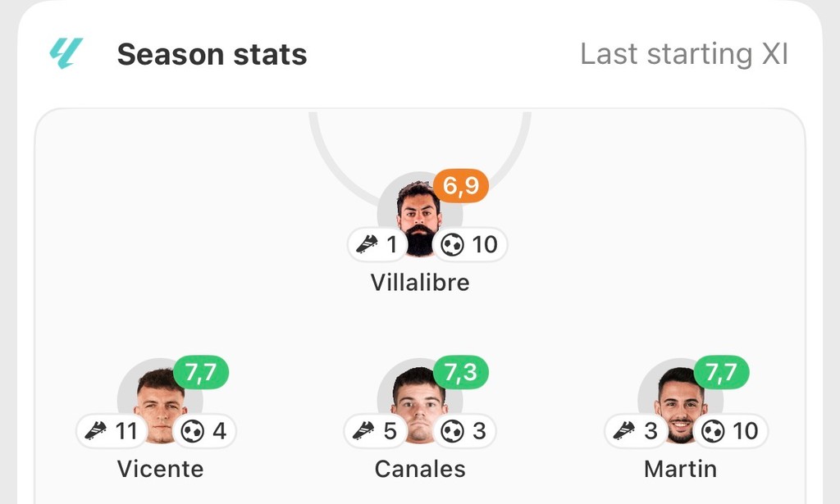Open Vicente's player photo
840x504 pixels.
click(x=159, y=402)
